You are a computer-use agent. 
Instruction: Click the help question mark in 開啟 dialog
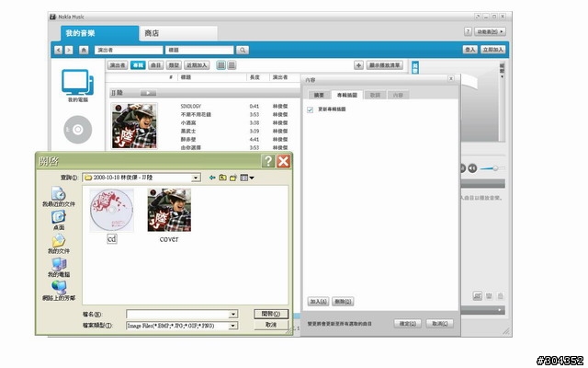[268, 161]
